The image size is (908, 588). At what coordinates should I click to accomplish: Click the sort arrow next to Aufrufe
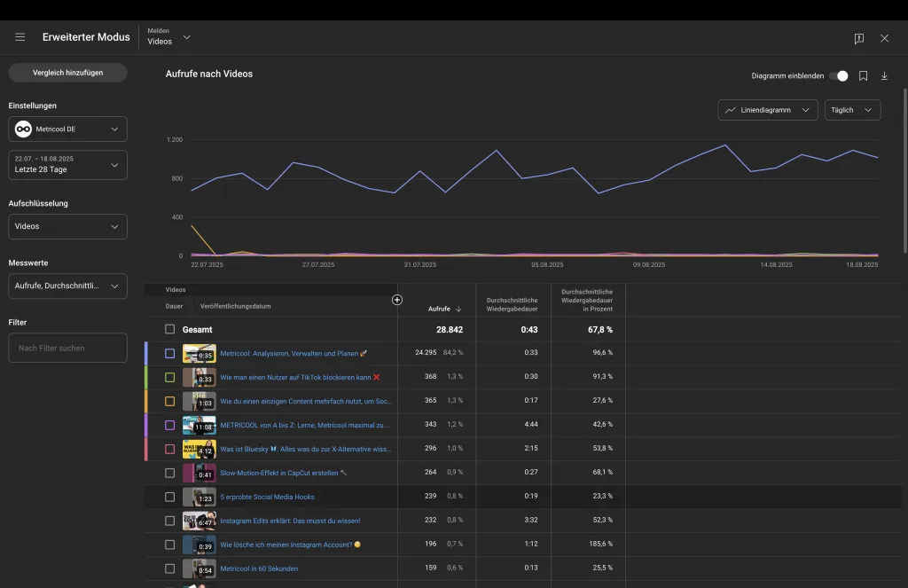458,310
